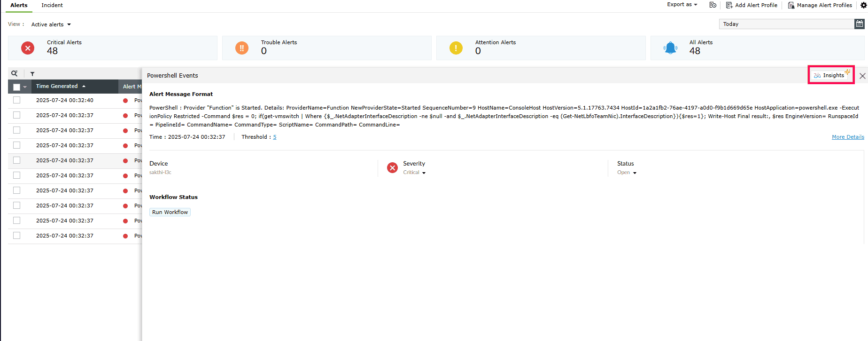Open Manage Alert Profiles

tap(820, 5)
